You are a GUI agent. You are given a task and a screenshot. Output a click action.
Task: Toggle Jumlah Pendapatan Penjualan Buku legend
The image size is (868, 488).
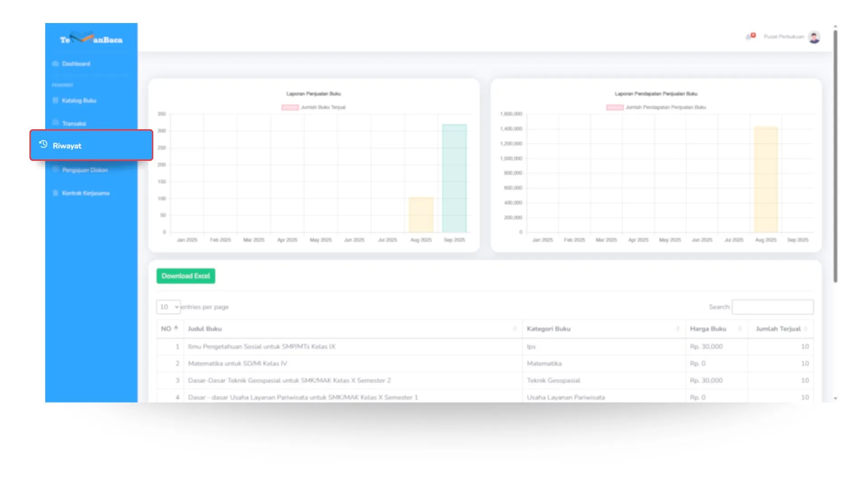point(614,108)
